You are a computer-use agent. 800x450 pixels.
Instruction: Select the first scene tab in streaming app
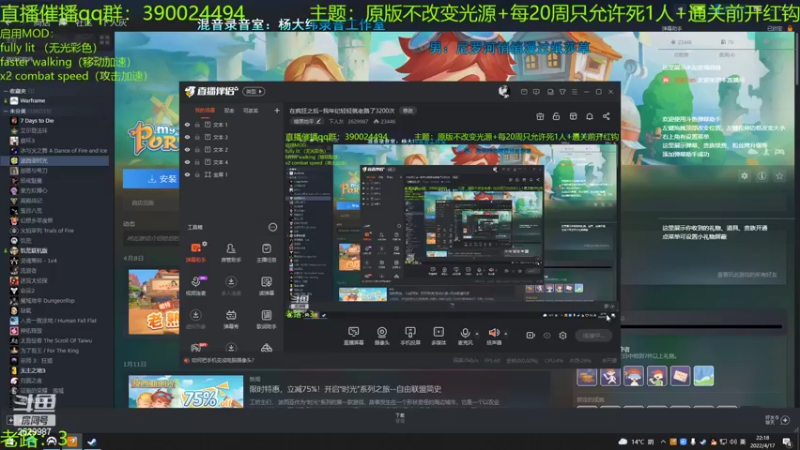click(x=205, y=110)
